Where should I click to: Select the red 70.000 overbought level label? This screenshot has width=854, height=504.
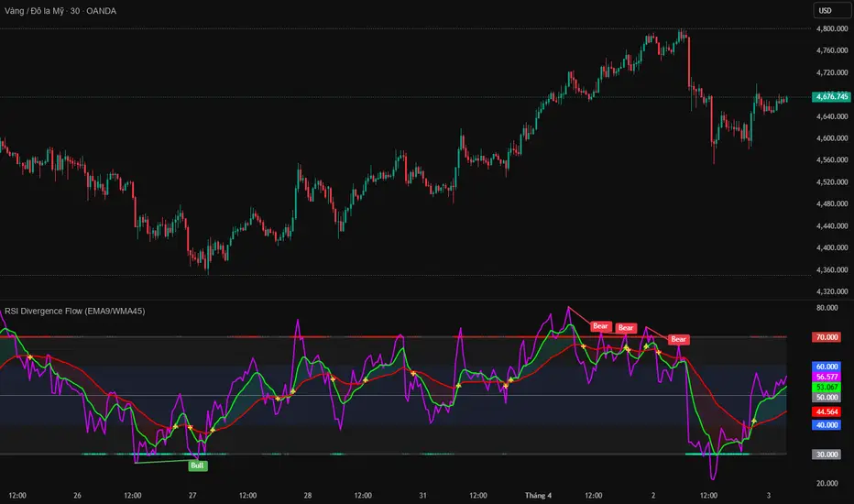tap(827, 337)
